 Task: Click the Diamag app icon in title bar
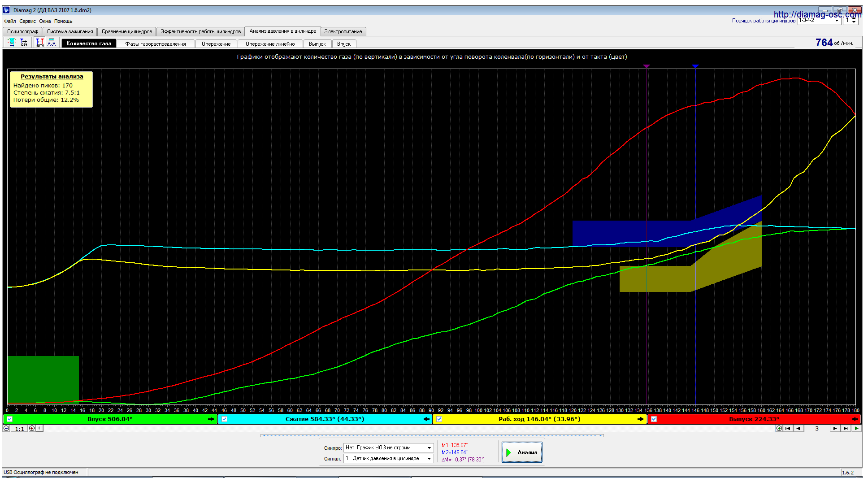tap(6, 10)
